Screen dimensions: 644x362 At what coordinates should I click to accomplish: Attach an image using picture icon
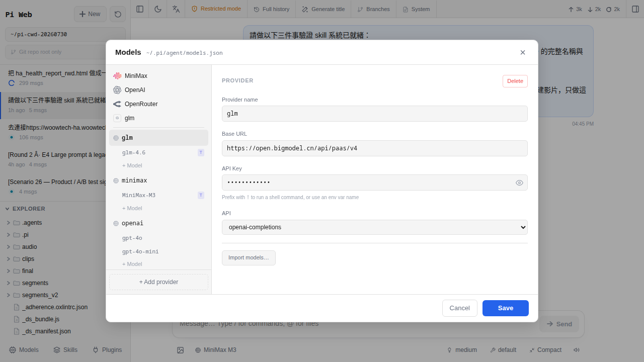pos(180,350)
